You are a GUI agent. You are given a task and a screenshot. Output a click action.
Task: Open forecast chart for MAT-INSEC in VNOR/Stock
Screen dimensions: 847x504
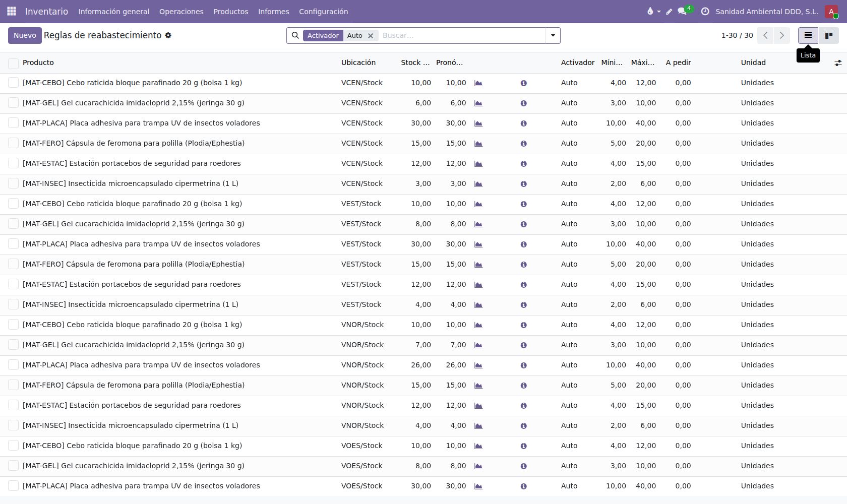(x=478, y=426)
